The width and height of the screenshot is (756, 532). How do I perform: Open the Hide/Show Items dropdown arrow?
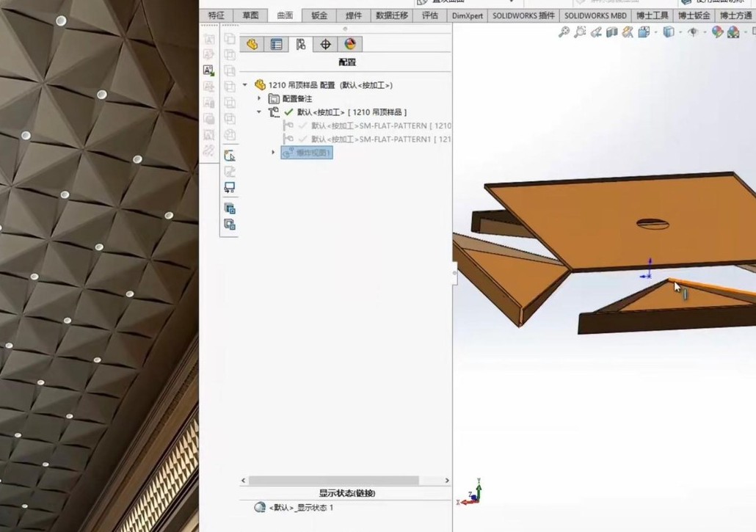click(x=705, y=32)
